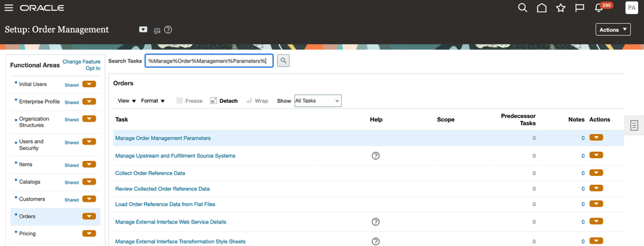Viewport: 644px width, 246px height.
Task: Click the Change Feature Opt In link
Action: (x=81, y=65)
